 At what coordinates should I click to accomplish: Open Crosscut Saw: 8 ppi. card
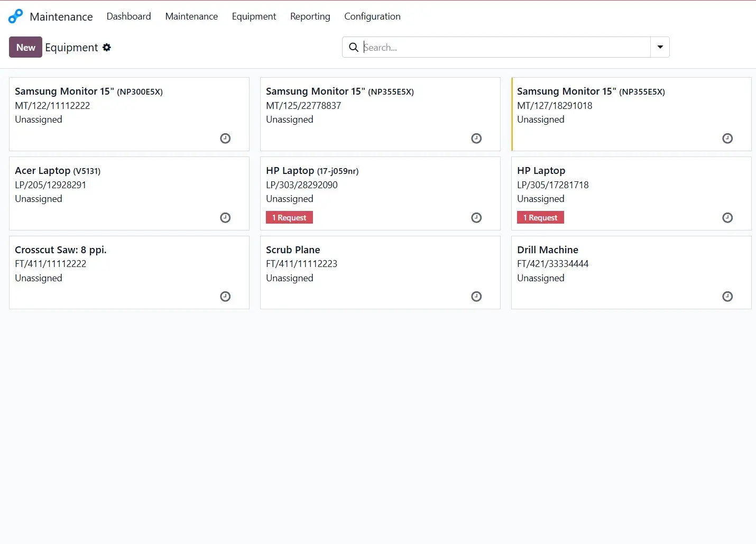tap(129, 273)
